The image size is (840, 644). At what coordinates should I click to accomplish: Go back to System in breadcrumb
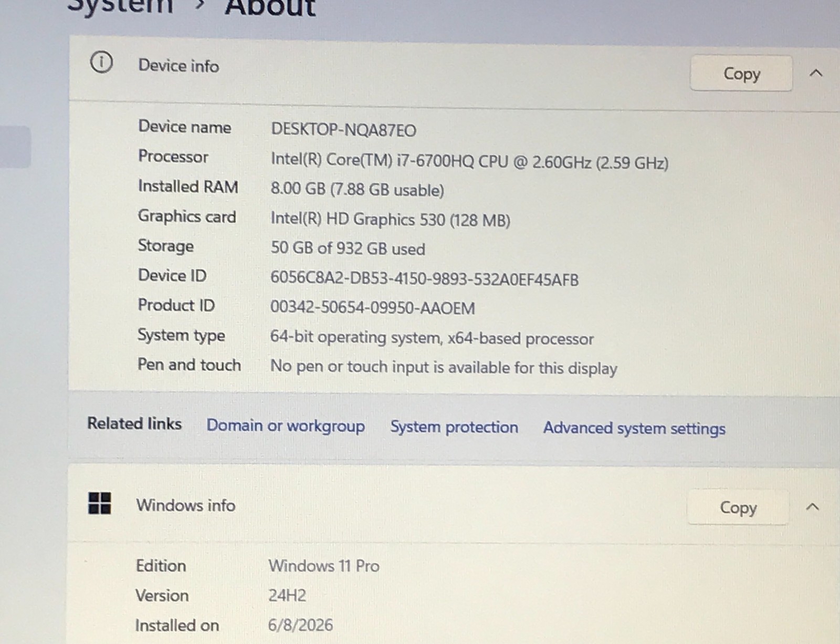point(120,6)
